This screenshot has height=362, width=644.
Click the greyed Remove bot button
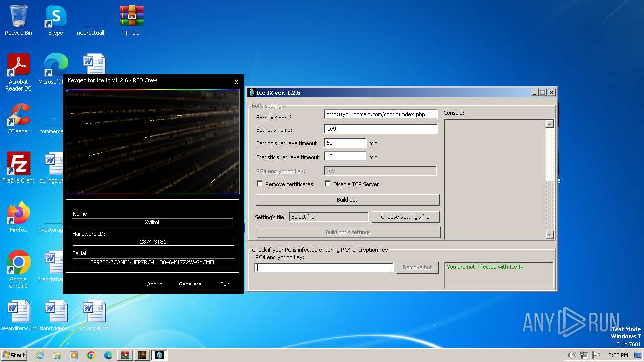[x=417, y=267]
